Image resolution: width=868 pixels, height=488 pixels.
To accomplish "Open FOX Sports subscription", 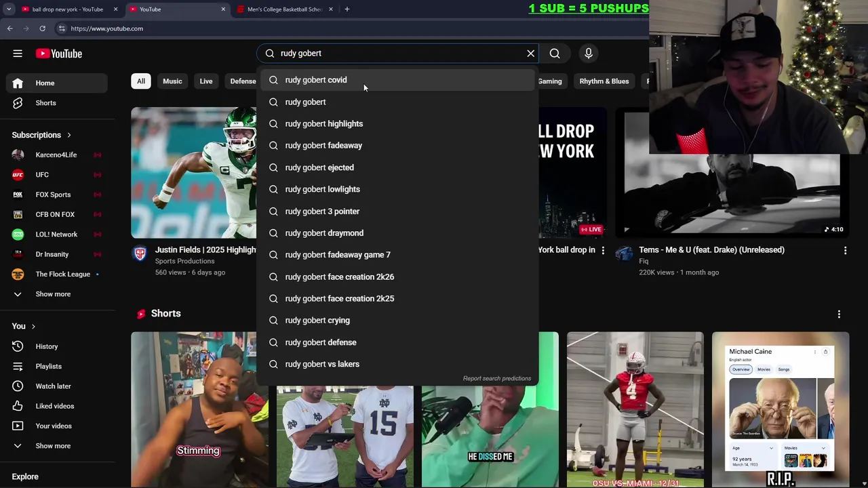I will click(x=57, y=195).
